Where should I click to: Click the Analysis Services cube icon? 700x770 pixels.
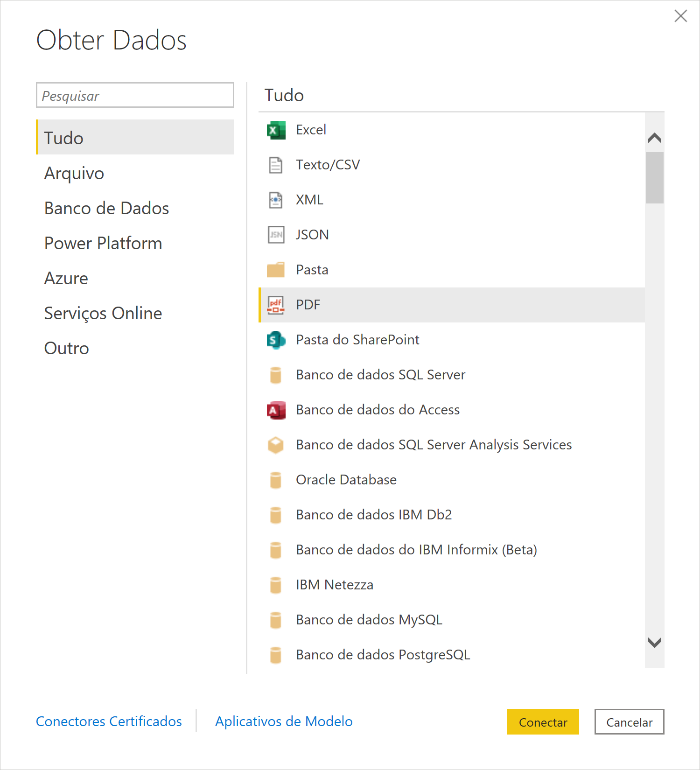coord(276,445)
